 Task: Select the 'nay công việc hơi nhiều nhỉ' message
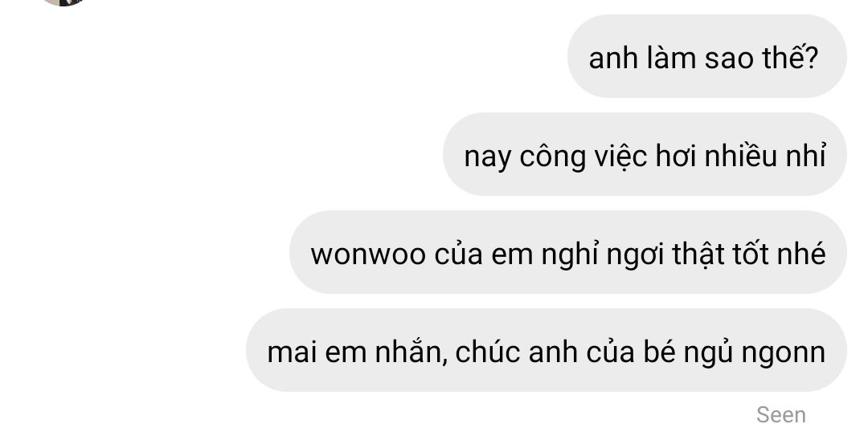(x=645, y=154)
